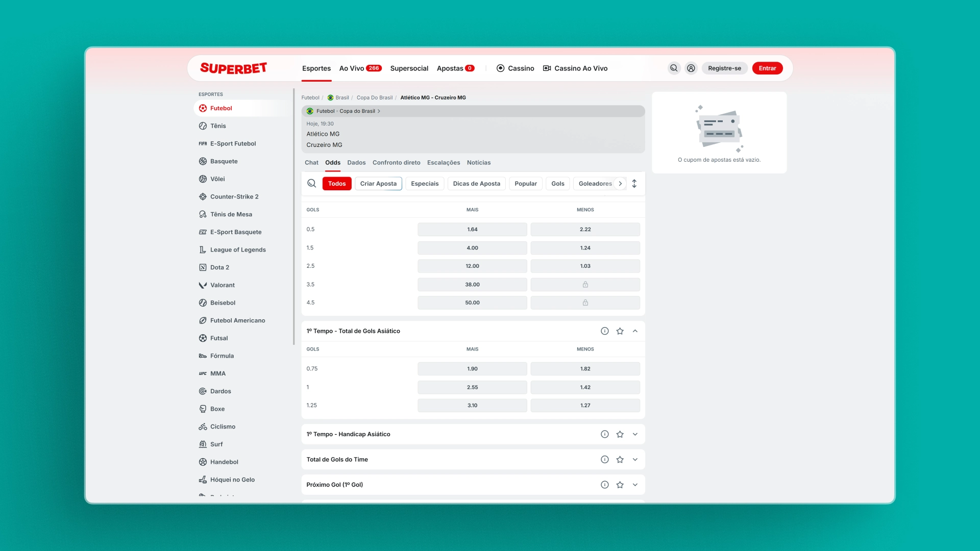
Task: Toggle favorite star on Total de Gols do Time
Action: tap(620, 460)
